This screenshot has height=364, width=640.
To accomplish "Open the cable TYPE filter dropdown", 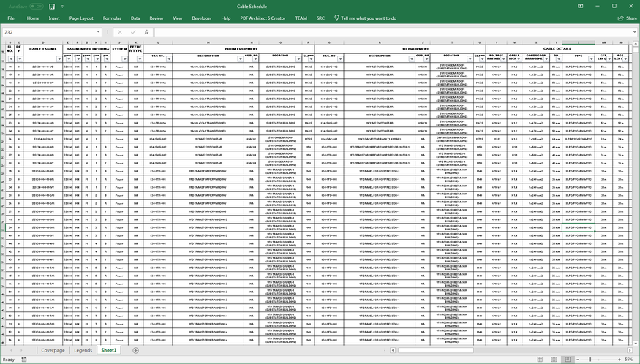I will coord(591,59).
